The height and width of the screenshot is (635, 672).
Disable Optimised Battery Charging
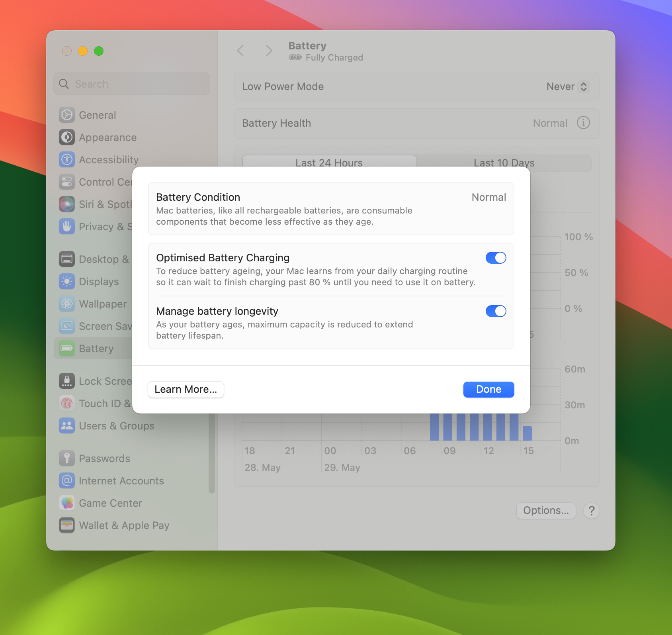[495, 258]
